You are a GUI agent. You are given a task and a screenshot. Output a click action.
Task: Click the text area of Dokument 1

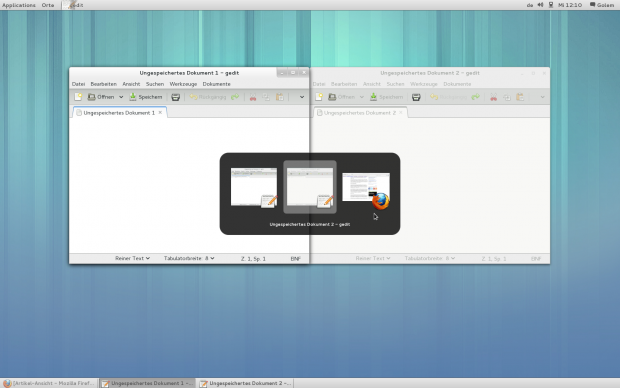click(x=189, y=185)
